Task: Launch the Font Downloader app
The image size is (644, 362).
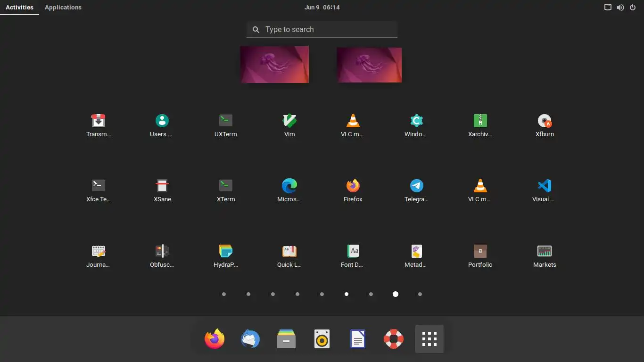Action: coord(353,255)
